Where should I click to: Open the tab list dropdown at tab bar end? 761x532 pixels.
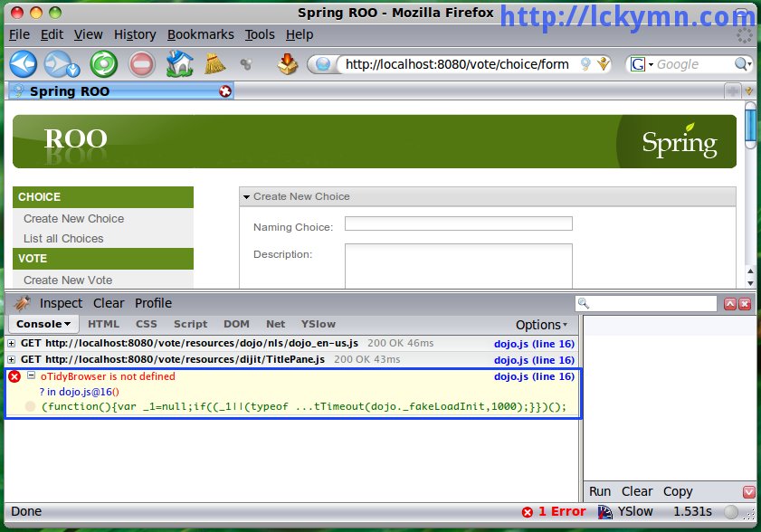(749, 90)
